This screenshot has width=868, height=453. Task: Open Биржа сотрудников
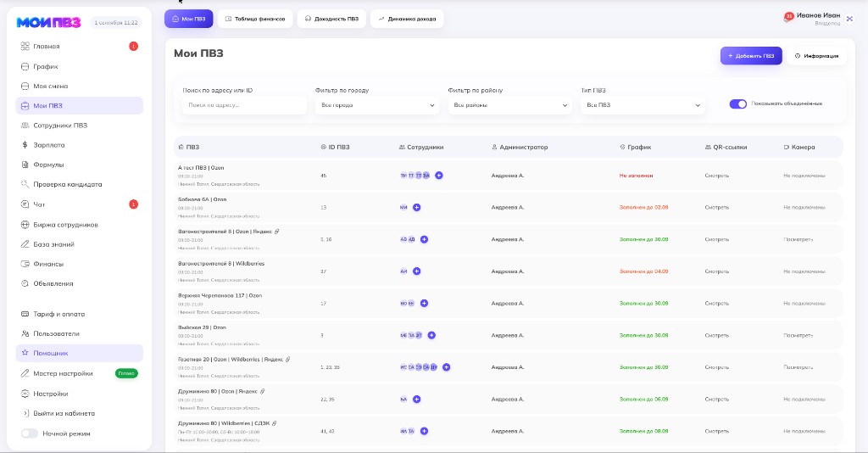(79, 225)
